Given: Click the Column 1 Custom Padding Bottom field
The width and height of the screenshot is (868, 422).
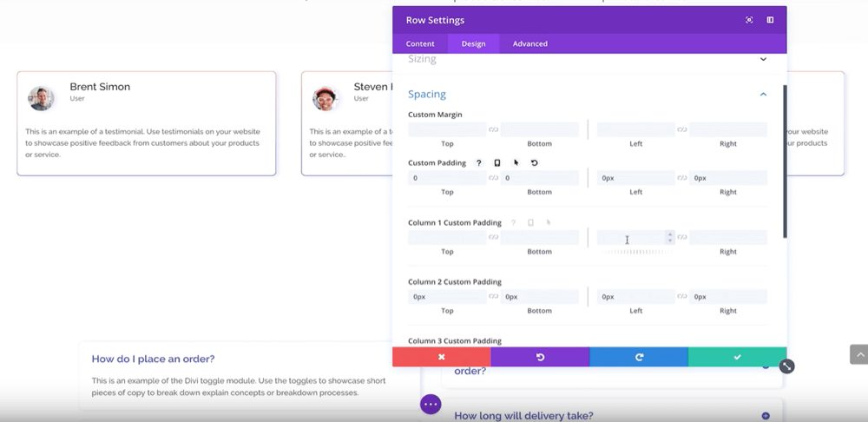Looking at the screenshot, I should [540, 237].
